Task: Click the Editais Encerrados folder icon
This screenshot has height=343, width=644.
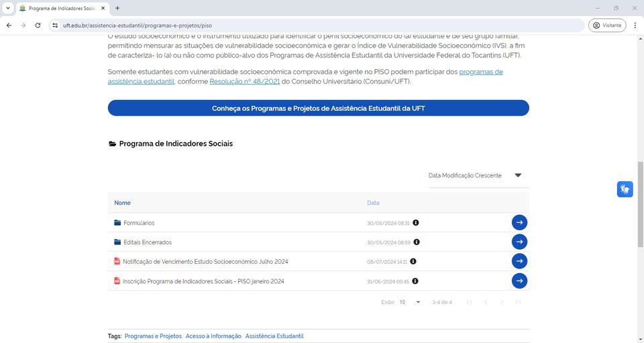Action: [x=117, y=242]
